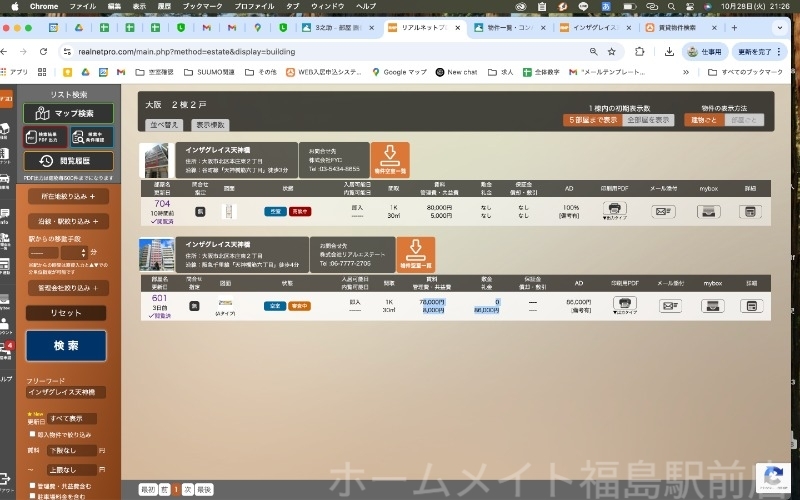Open room 601 link

pos(159,298)
